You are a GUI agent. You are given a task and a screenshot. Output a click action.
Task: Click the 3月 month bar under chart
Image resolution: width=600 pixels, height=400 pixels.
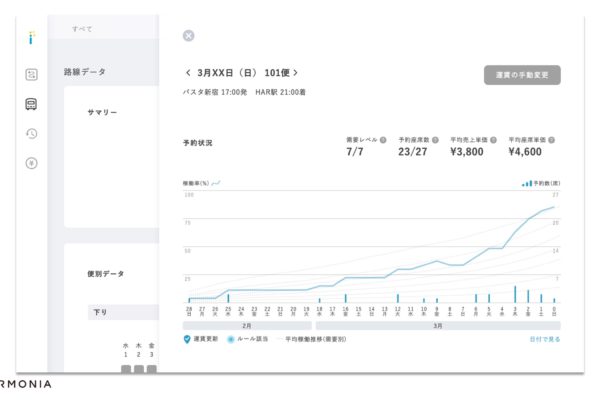pyautogui.click(x=437, y=325)
